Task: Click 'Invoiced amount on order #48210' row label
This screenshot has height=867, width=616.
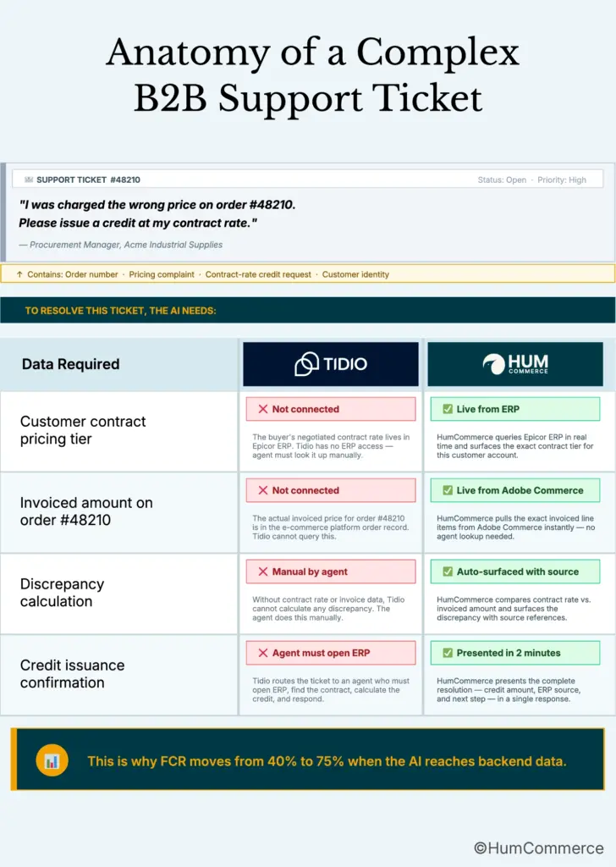Action: point(86,511)
